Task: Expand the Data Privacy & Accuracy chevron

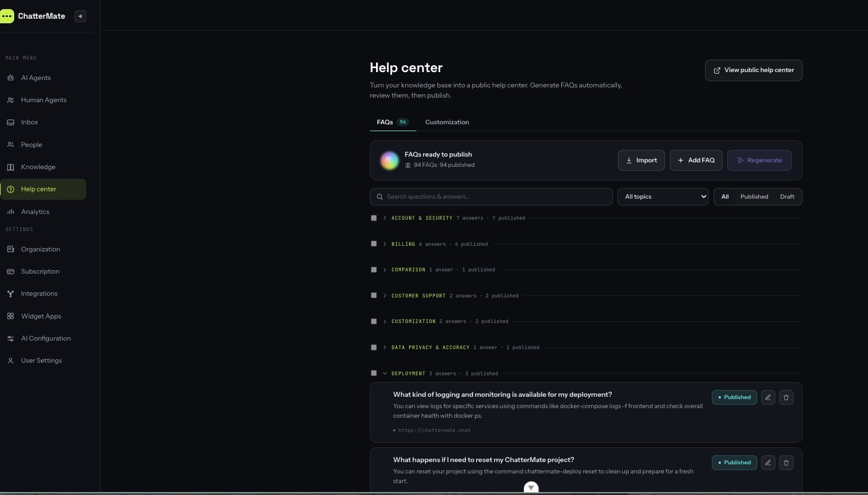Action: [385, 347]
